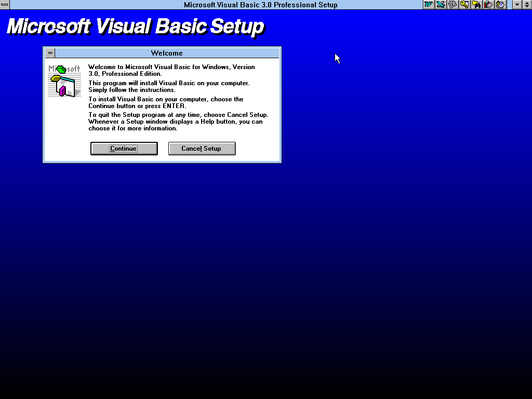The width and height of the screenshot is (532, 399).
Task: Click the text '3.0, Professional Edition.'
Action: point(125,74)
